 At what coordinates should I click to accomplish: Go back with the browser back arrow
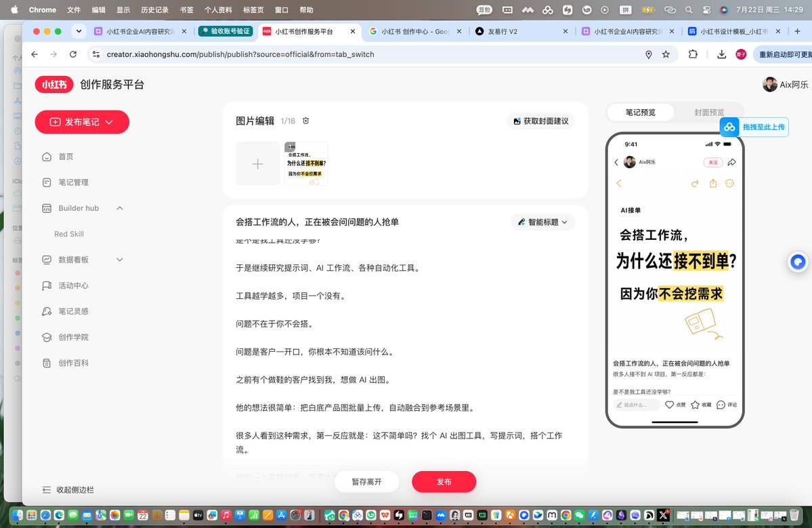click(35, 54)
